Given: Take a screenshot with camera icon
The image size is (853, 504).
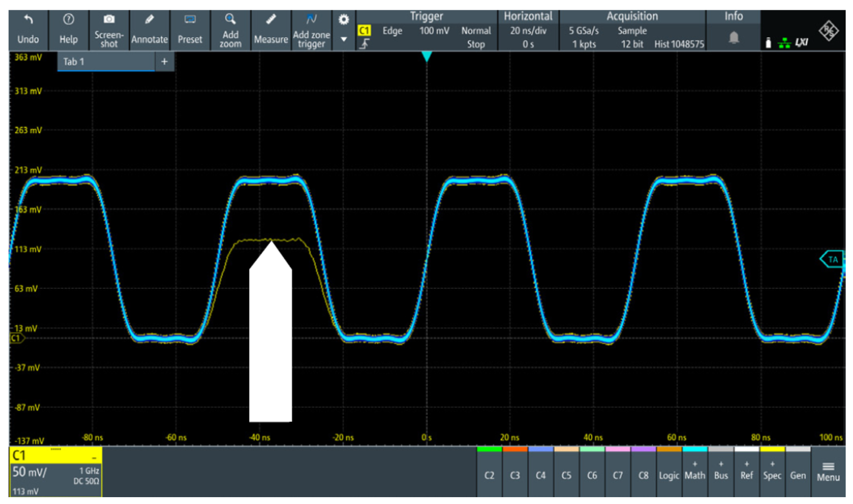Looking at the screenshot, I should tap(109, 20).
